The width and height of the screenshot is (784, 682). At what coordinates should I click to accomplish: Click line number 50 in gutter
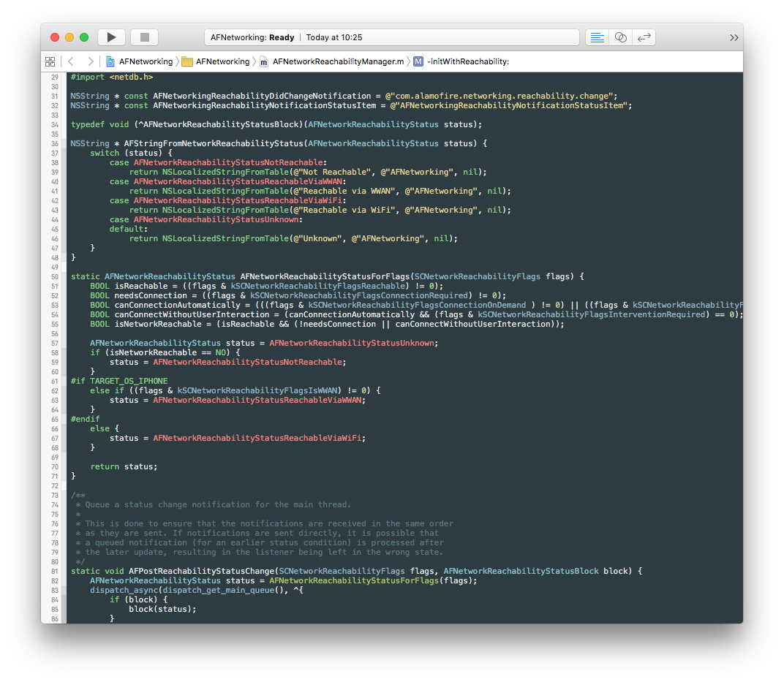coord(55,277)
